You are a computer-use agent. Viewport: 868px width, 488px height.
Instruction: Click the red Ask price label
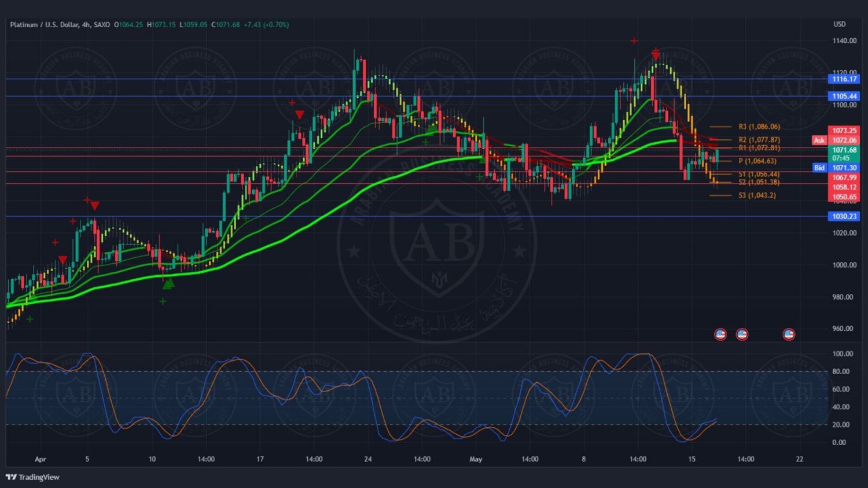coord(819,141)
